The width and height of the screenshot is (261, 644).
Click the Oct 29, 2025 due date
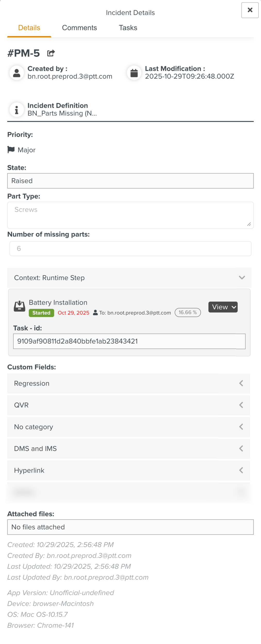click(x=73, y=313)
